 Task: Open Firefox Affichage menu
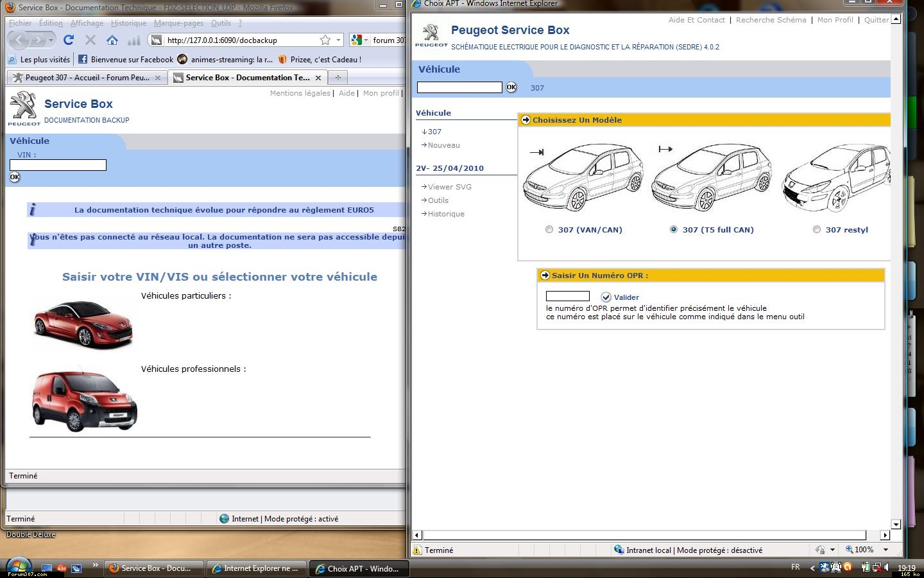87,23
